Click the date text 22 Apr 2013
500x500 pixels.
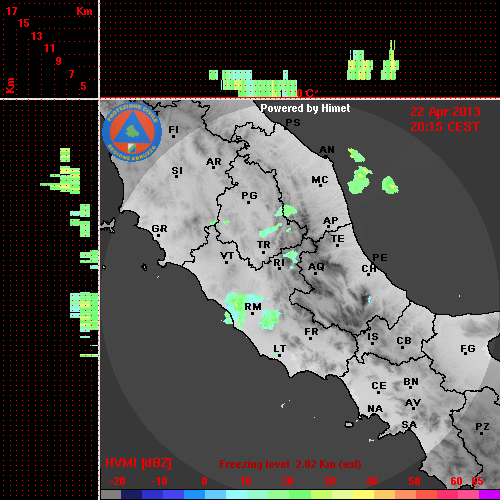[445, 112]
